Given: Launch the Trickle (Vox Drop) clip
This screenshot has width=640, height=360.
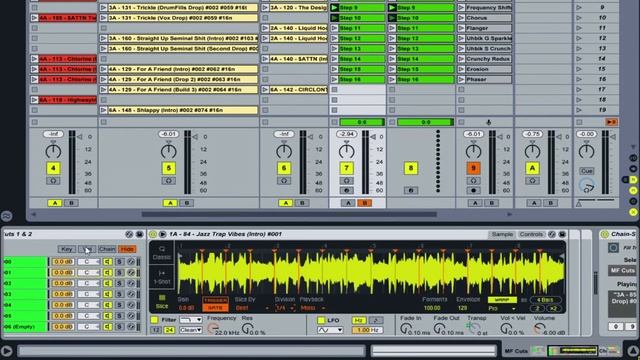Looking at the screenshot, I should pyautogui.click(x=104, y=18).
